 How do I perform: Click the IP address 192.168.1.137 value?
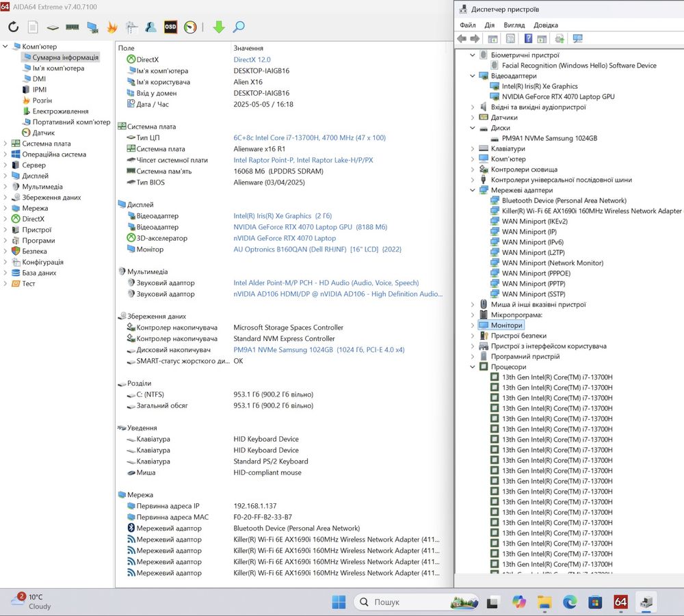(x=254, y=506)
